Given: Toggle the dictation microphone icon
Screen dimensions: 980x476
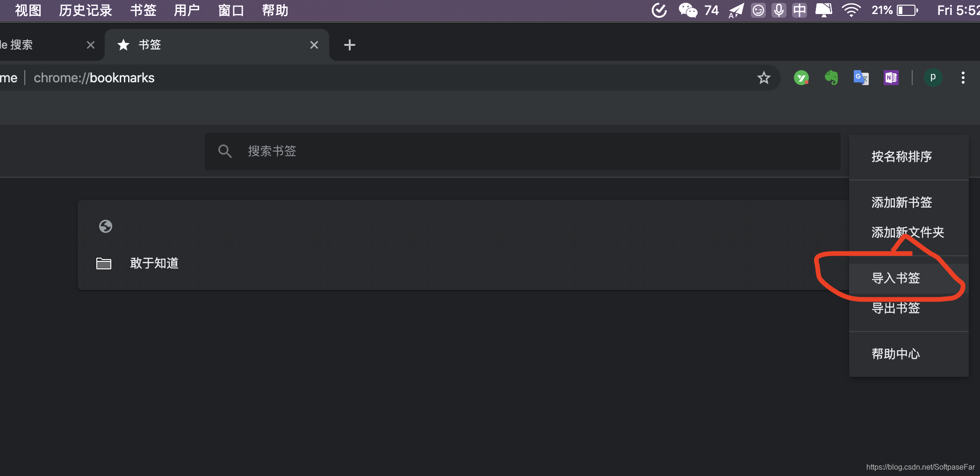Looking at the screenshot, I should pos(778,10).
